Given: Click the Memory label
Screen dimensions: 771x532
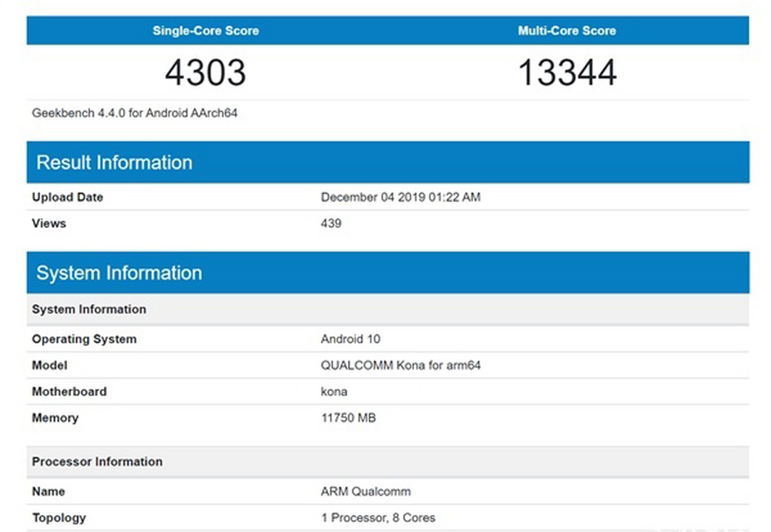Looking at the screenshot, I should (55, 418).
